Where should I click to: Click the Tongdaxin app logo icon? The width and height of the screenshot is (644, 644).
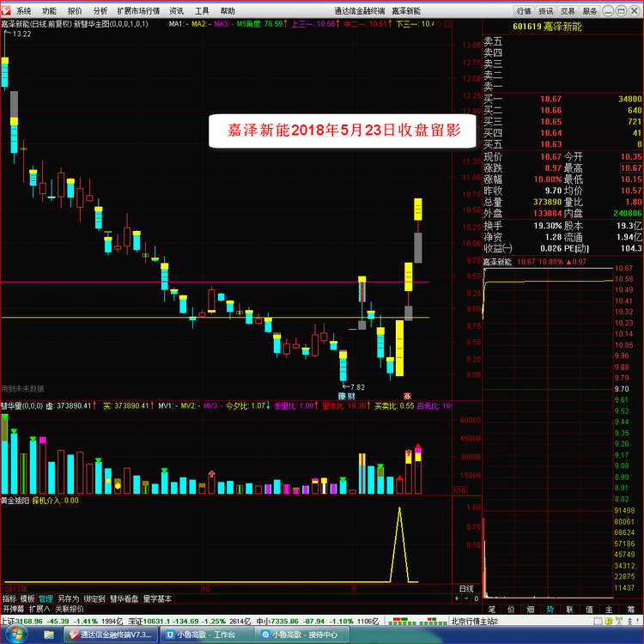(6, 10)
